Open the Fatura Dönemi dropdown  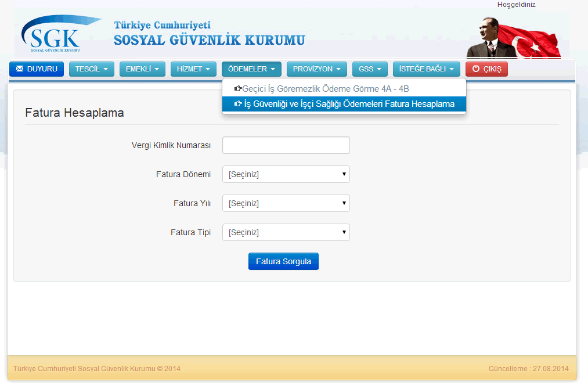[x=286, y=174]
